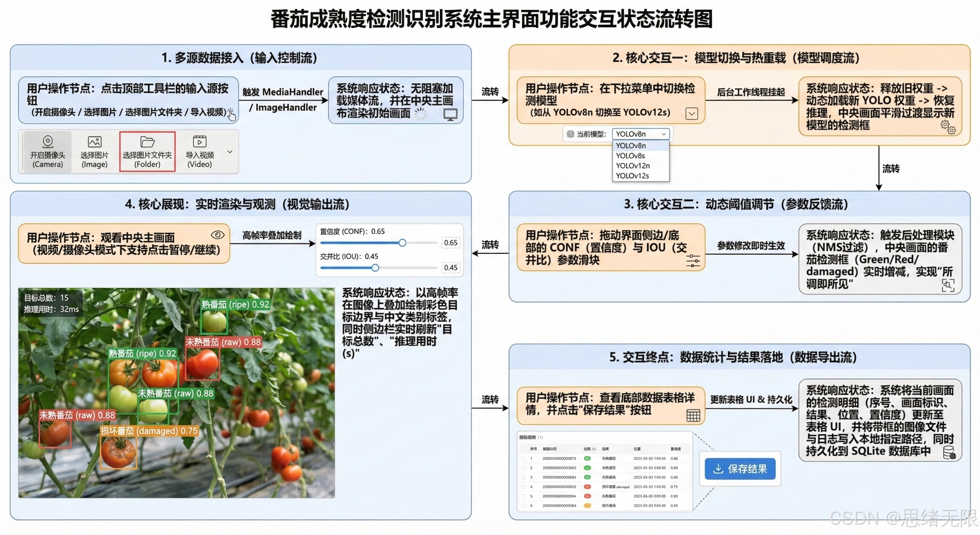Click the eye icon for live view observation

pos(218,235)
